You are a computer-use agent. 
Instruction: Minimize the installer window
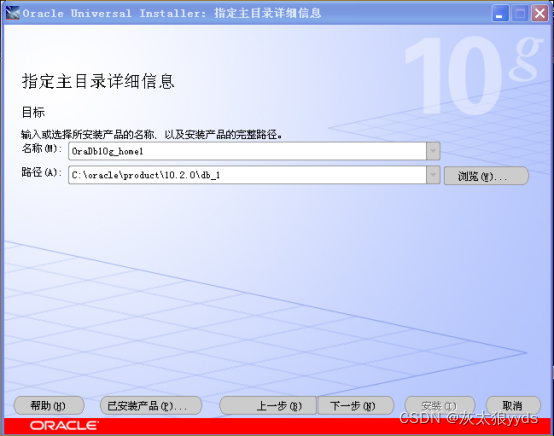pos(500,13)
